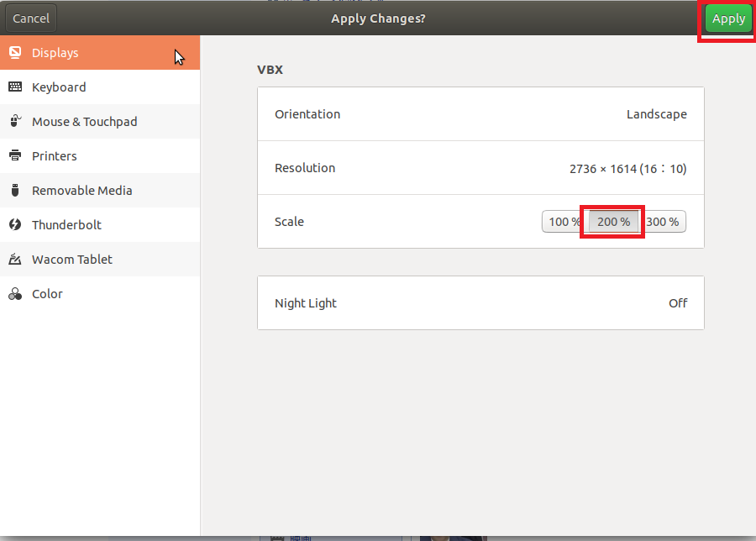Click the Color settings icon
The width and height of the screenshot is (756, 541).
click(x=14, y=294)
